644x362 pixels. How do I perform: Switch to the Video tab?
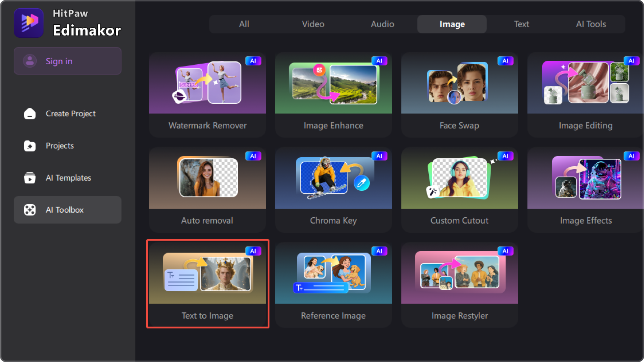313,24
